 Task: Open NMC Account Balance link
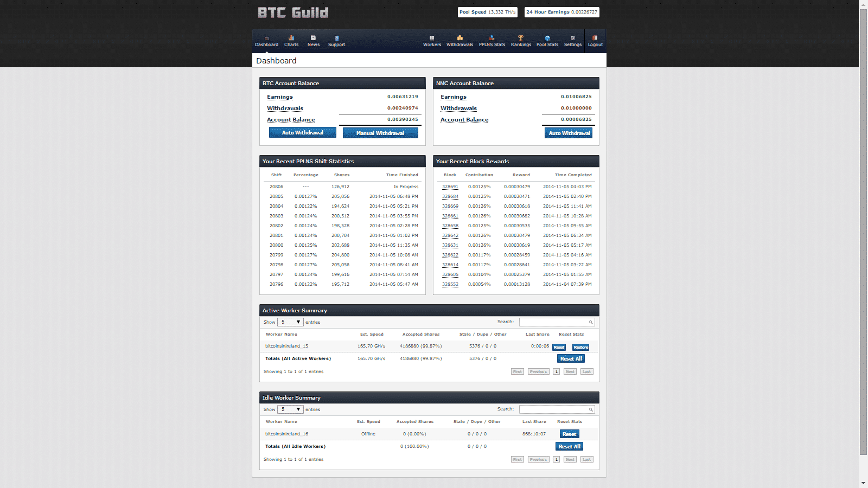[x=464, y=120]
